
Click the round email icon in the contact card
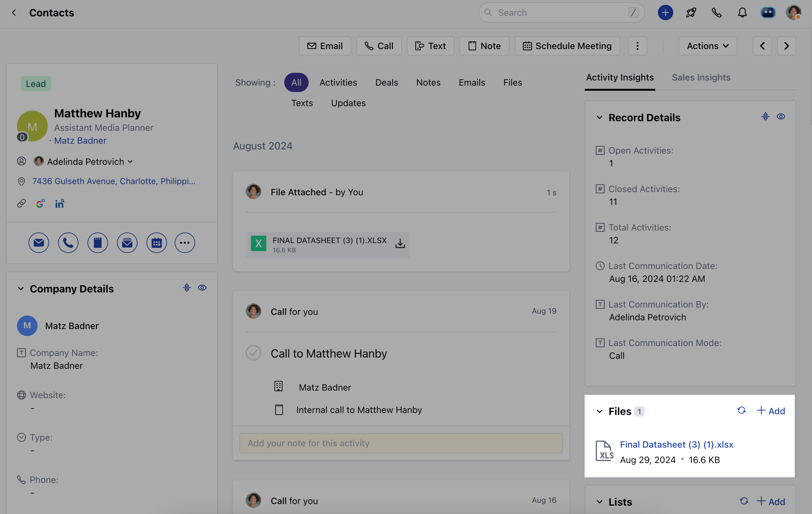[39, 243]
